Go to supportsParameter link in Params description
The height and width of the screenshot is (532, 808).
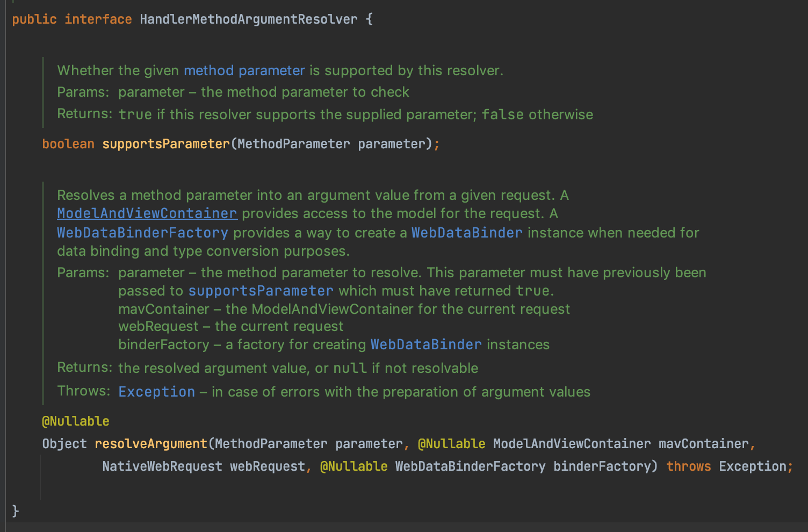click(x=261, y=291)
